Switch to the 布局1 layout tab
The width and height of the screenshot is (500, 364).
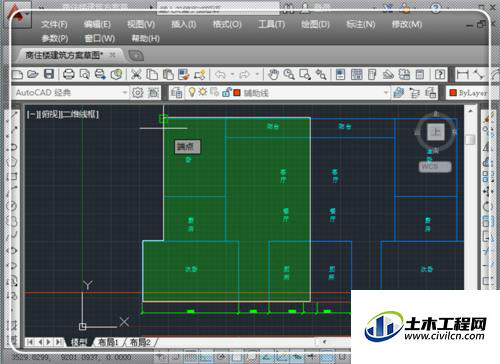(x=108, y=342)
